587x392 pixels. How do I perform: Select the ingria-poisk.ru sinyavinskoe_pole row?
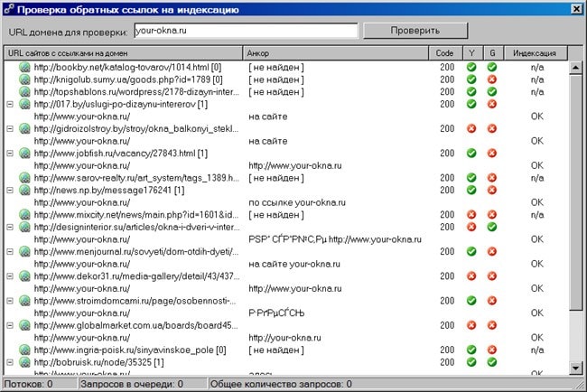[130, 350]
